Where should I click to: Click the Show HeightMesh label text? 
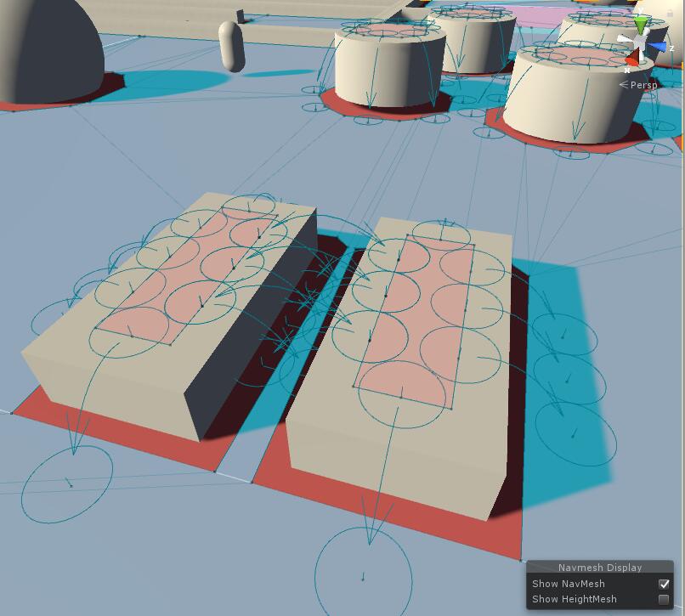(x=574, y=599)
